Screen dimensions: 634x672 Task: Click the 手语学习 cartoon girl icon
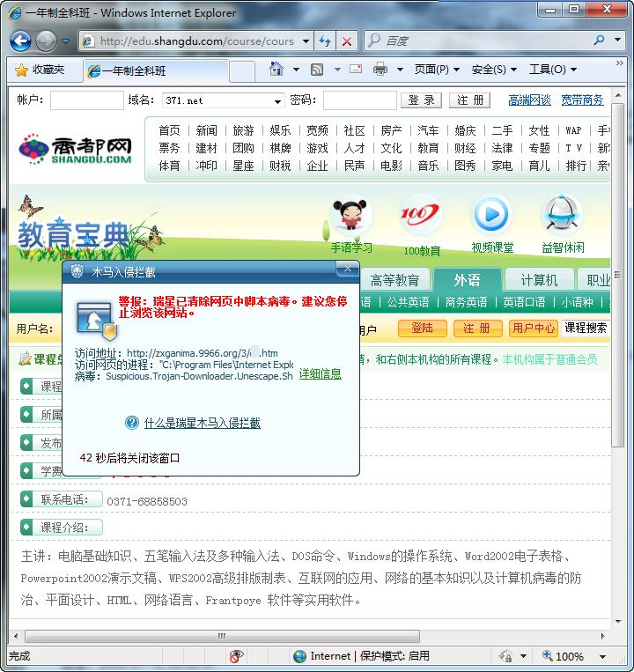point(350,215)
